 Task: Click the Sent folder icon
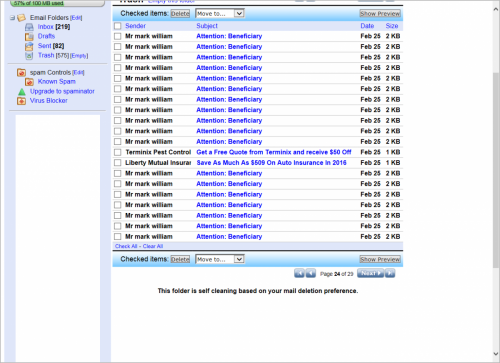coord(29,46)
